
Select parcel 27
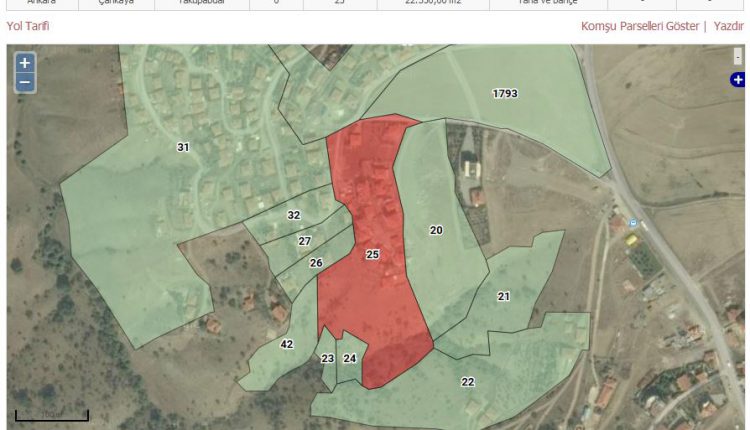(x=305, y=241)
